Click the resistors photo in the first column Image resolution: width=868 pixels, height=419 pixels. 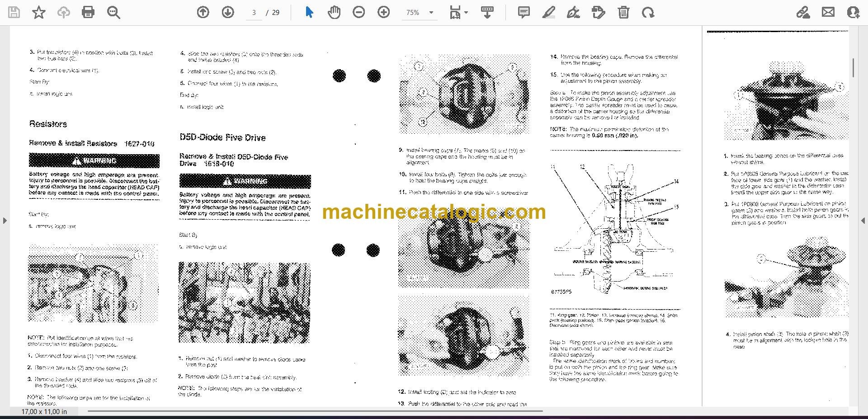[x=93, y=283]
